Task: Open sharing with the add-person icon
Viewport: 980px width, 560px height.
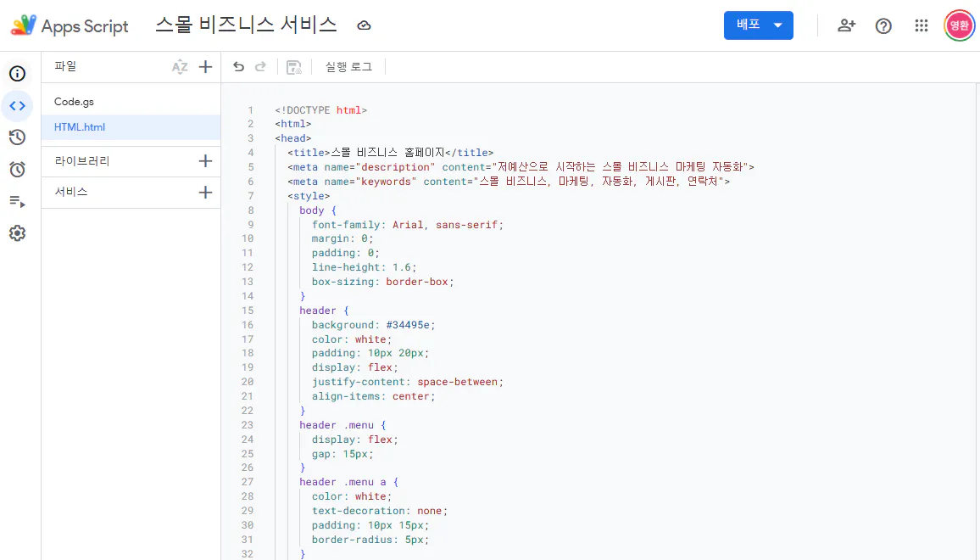Action: point(846,25)
